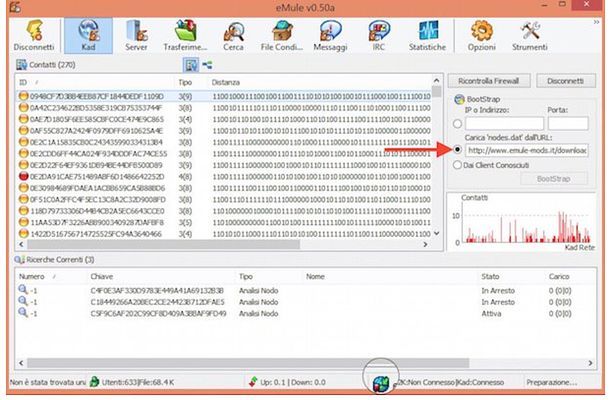The image size is (610, 400).
Task: Click the connection globe status icon
Action: click(380, 384)
